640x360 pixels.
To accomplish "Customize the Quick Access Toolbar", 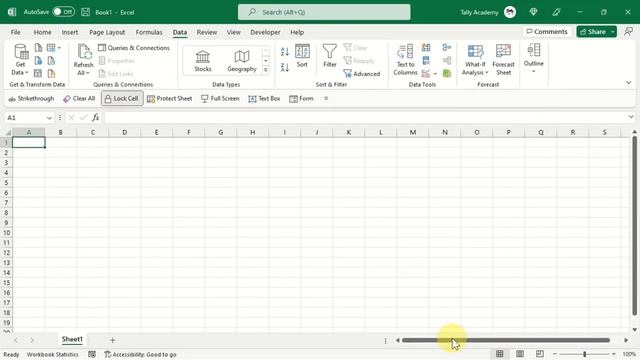I will pos(326,98).
